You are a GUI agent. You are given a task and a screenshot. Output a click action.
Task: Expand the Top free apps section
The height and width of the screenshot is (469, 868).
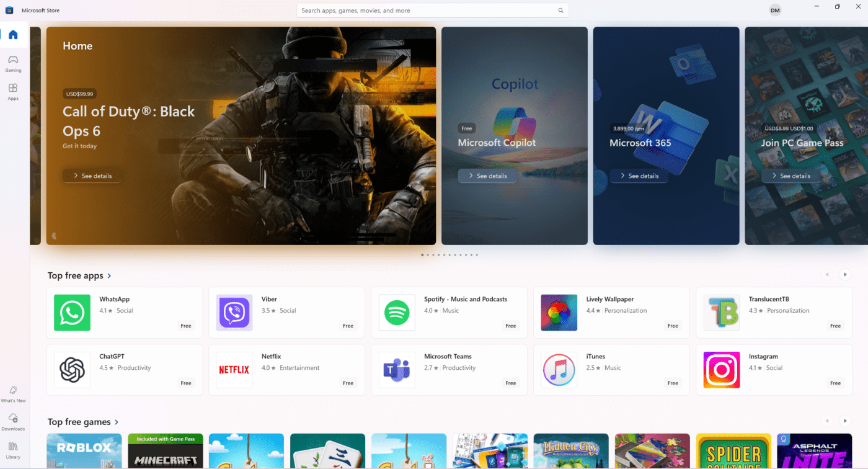click(x=110, y=275)
